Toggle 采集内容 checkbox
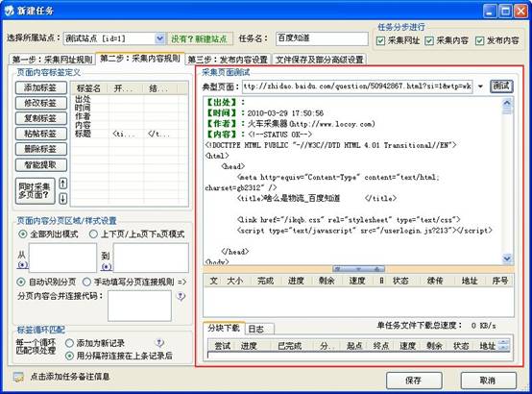The width and height of the screenshot is (532, 394). coord(429,40)
